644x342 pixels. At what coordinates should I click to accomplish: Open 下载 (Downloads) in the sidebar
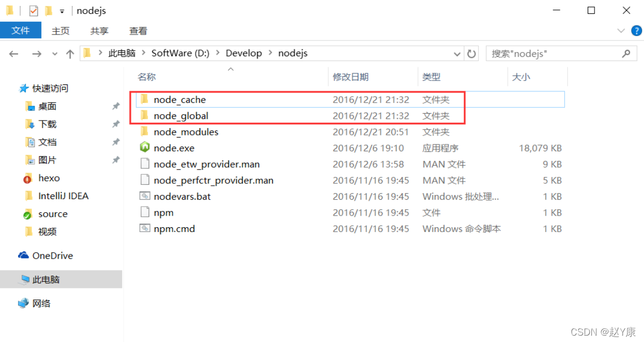pyautogui.click(x=41, y=124)
